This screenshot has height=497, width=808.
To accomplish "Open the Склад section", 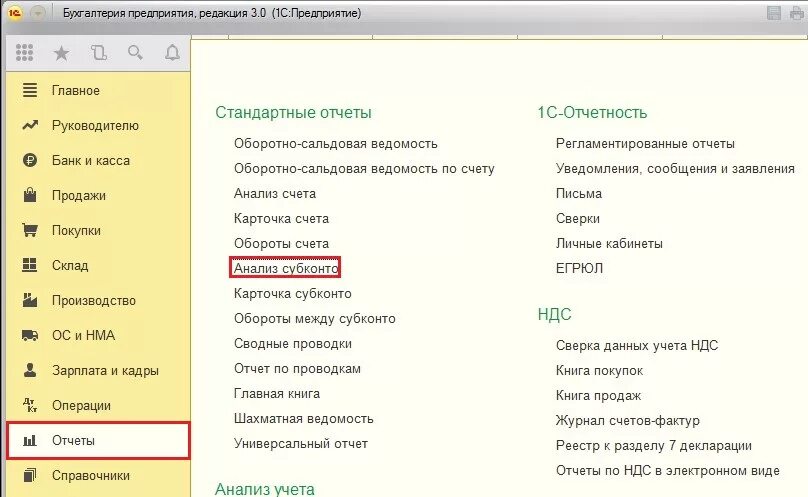I will [x=70, y=266].
